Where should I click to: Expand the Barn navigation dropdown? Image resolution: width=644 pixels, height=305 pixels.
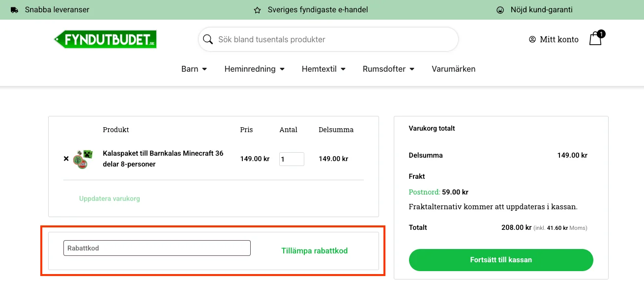(x=194, y=69)
